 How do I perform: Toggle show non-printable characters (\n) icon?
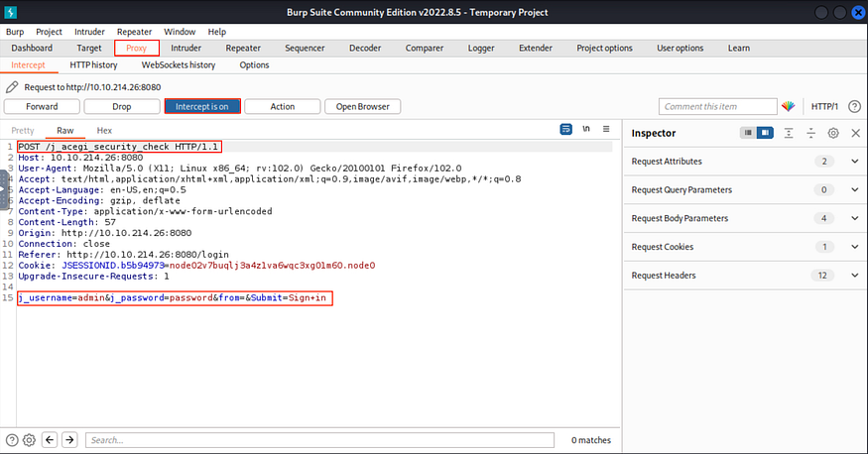tap(586, 129)
